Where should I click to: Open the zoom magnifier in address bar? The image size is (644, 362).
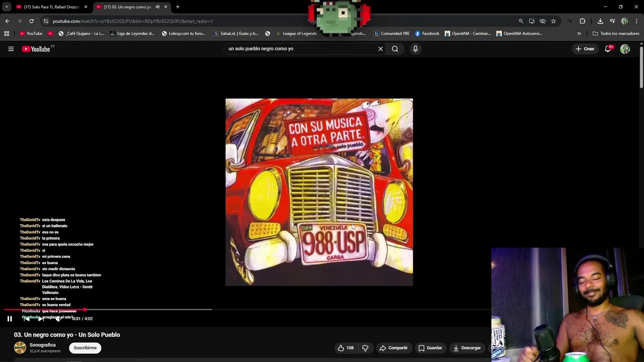(521, 21)
